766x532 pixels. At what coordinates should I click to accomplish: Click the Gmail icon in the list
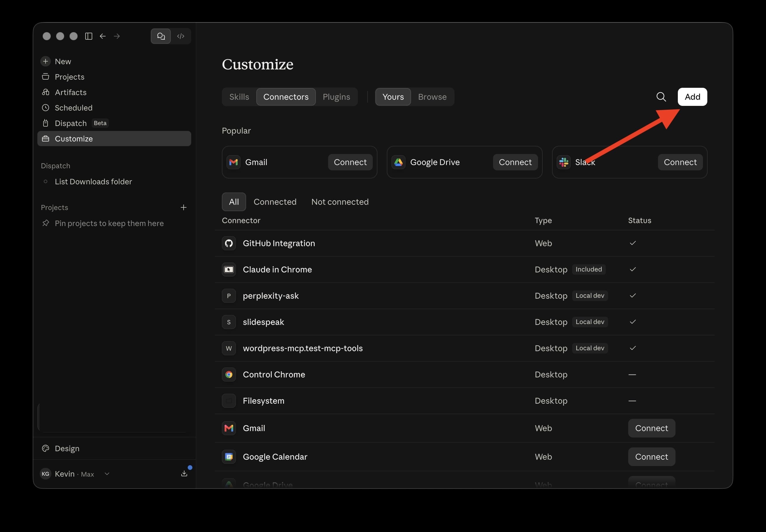tap(229, 428)
